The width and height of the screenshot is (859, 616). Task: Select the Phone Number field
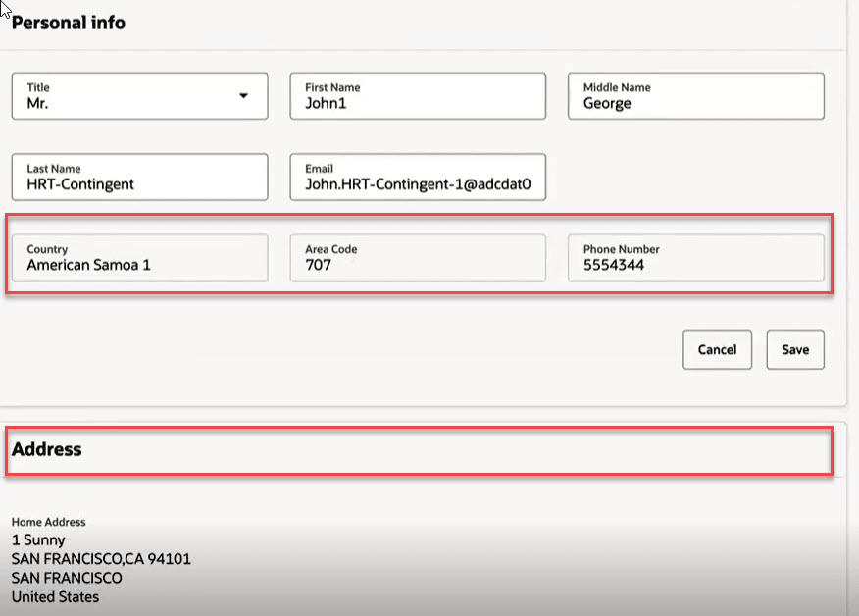[695, 258]
